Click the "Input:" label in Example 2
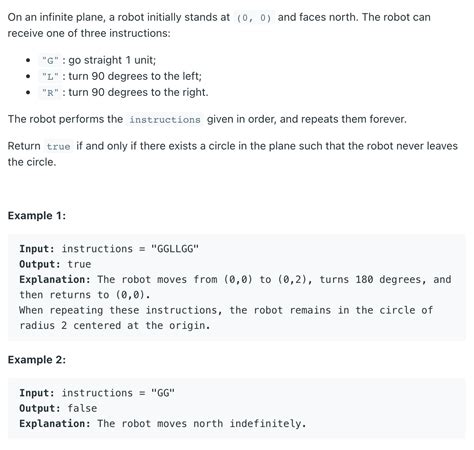474x450 pixels. [37, 393]
